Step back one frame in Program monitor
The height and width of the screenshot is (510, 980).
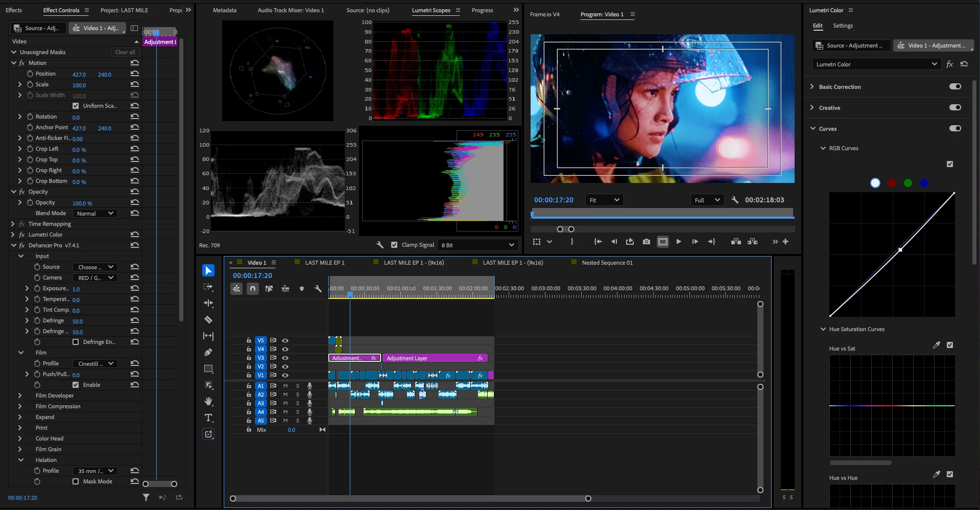(x=614, y=242)
